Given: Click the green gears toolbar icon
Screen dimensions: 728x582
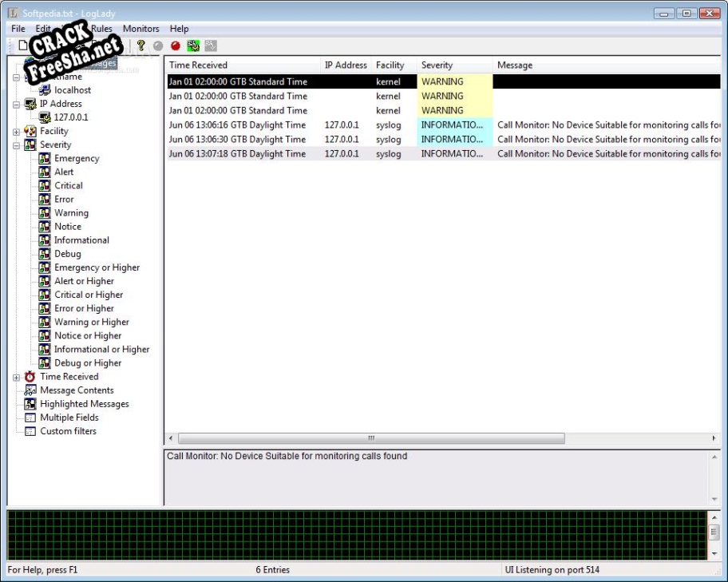Looking at the screenshot, I should [x=193, y=46].
